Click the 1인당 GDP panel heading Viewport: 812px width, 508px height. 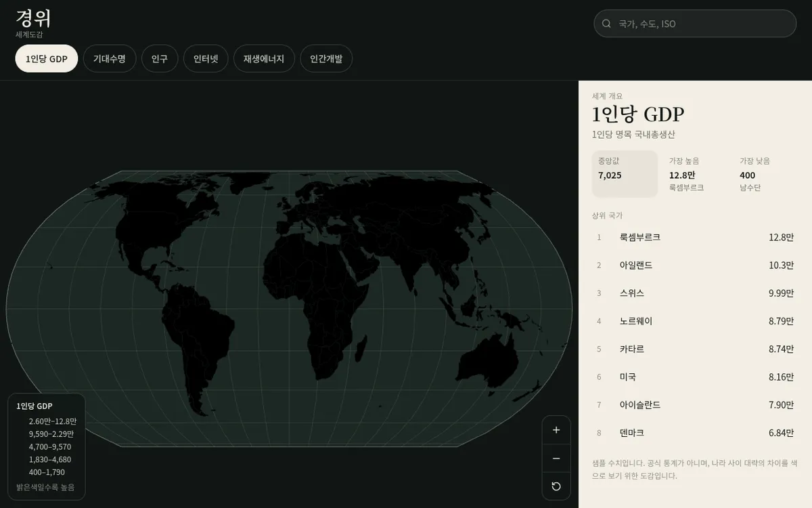click(638, 114)
